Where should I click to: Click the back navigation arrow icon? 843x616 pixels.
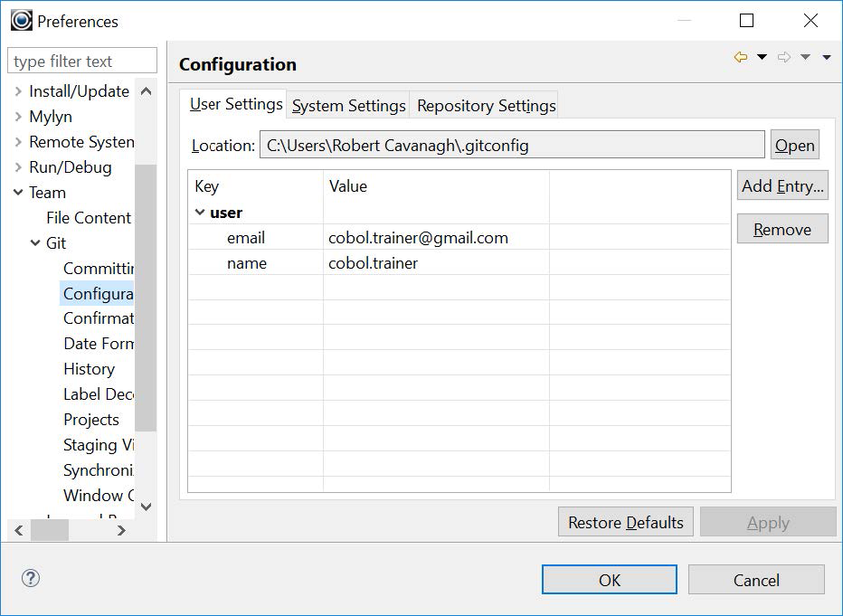[x=741, y=58]
